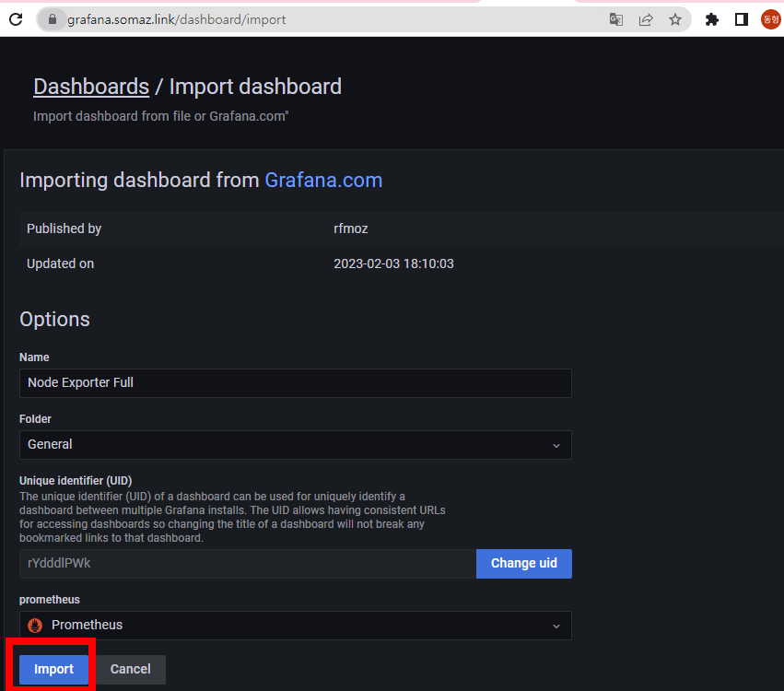Focus the UID field rYdddlPWk
This screenshot has width=784, height=691.
tap(248, 564)
